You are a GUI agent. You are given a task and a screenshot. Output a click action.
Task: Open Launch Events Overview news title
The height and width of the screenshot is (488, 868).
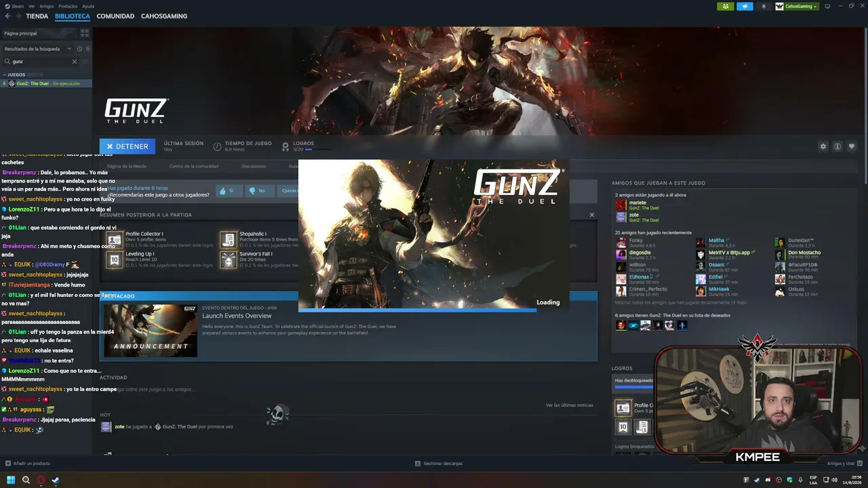click(x=237, y=316)
